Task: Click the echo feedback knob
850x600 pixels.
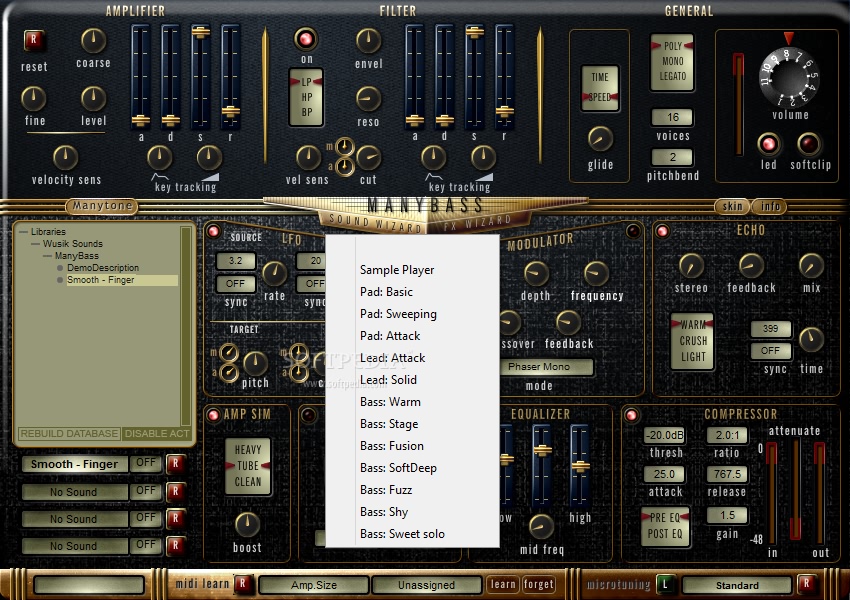Action: [x=751, y=266]
